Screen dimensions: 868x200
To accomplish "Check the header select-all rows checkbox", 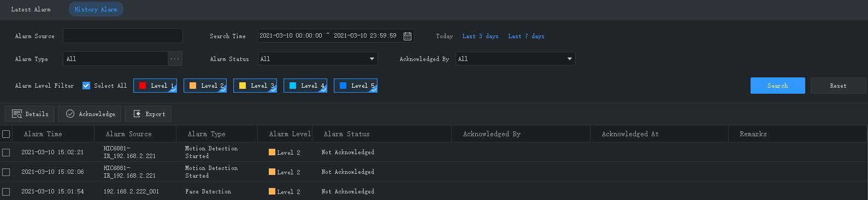I will (x=6, y=134).
